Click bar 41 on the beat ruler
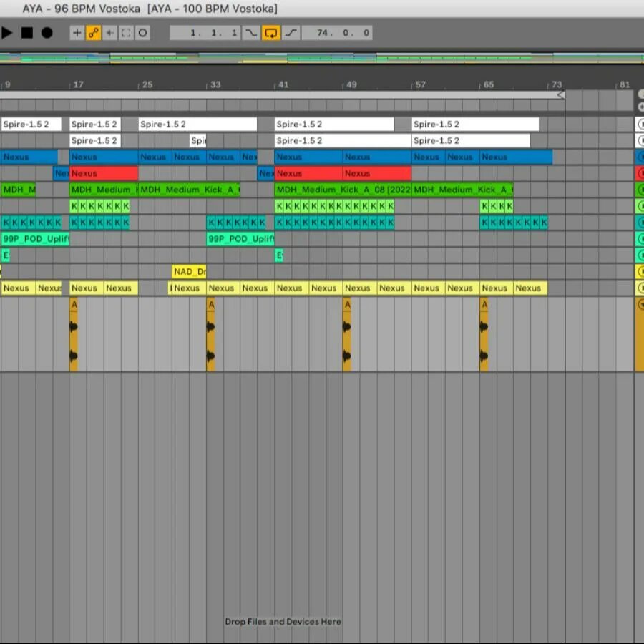The image size is (644, 644). click(283, 84)
